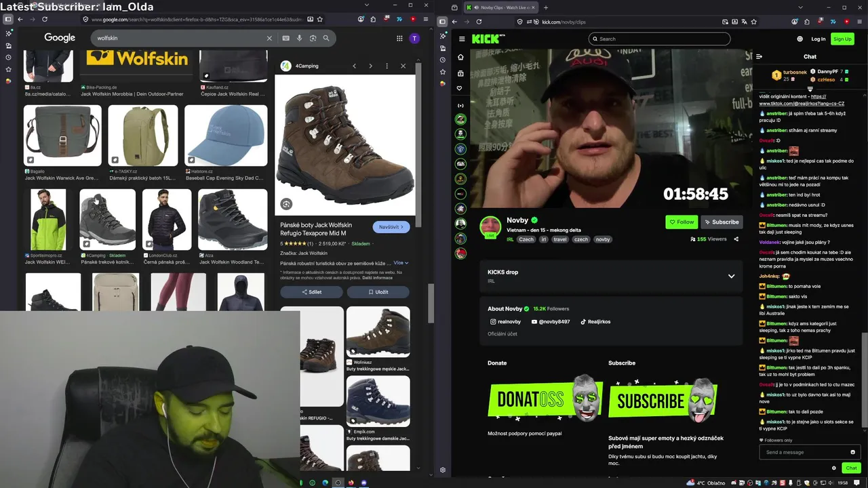Open more options in image preview panel

tap(387, 66)
